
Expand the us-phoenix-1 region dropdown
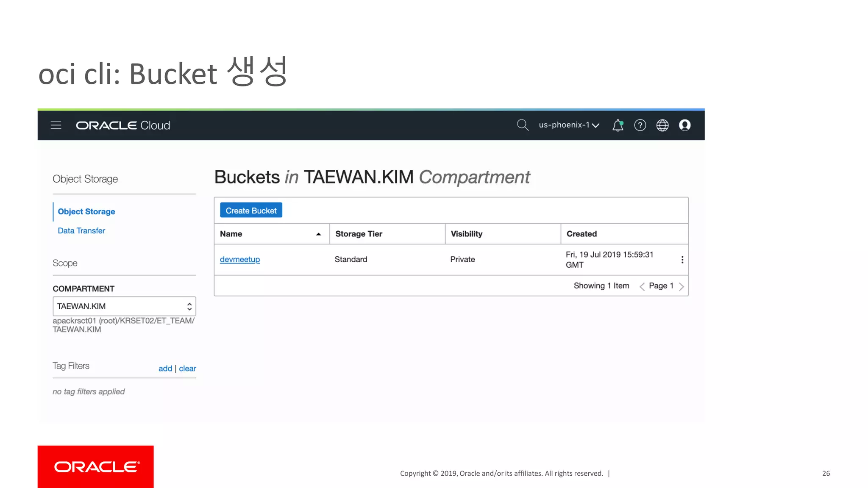point(569,125)
